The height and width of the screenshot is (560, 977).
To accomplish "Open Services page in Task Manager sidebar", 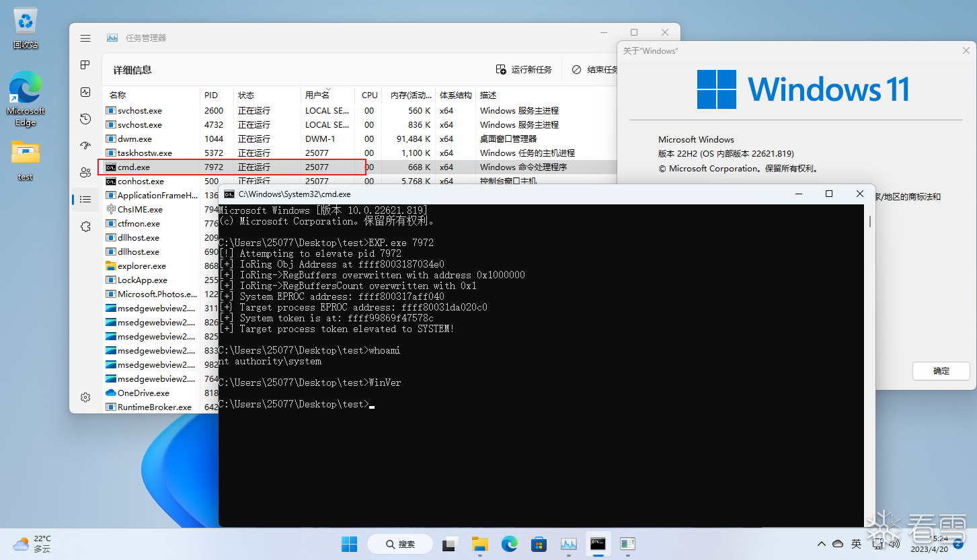I will [85, 227].
